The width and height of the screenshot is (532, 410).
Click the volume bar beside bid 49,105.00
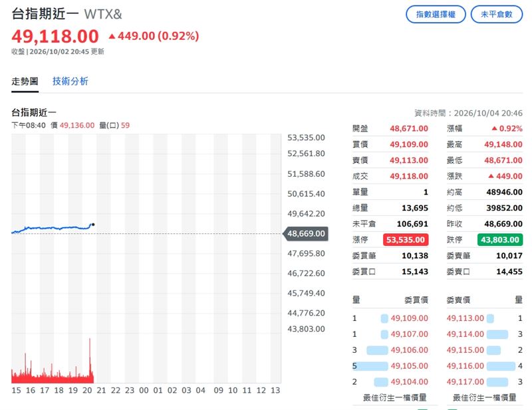(x=370, y=366)
